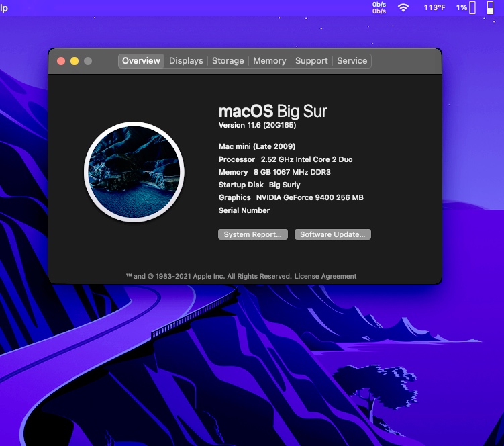
Task: Minimize the About This Mac window
Action: [74, 61]
